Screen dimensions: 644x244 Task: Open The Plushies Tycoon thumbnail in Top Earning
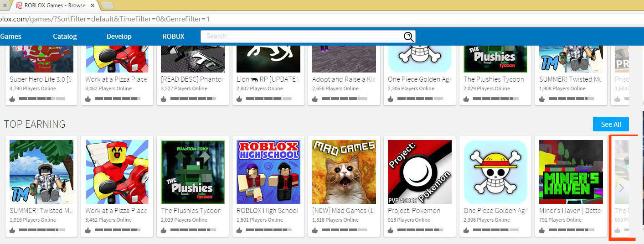[x=193, y=172]
